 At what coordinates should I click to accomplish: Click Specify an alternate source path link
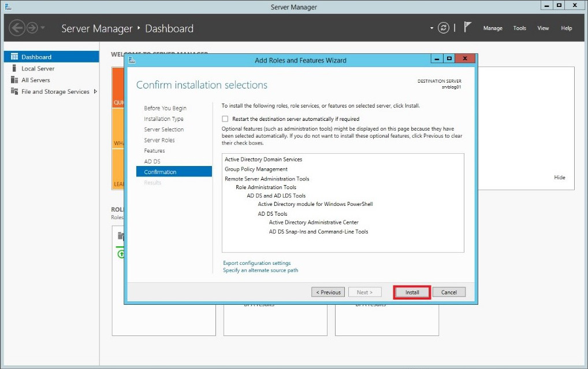pyautogui.click(x=260, y=270)
